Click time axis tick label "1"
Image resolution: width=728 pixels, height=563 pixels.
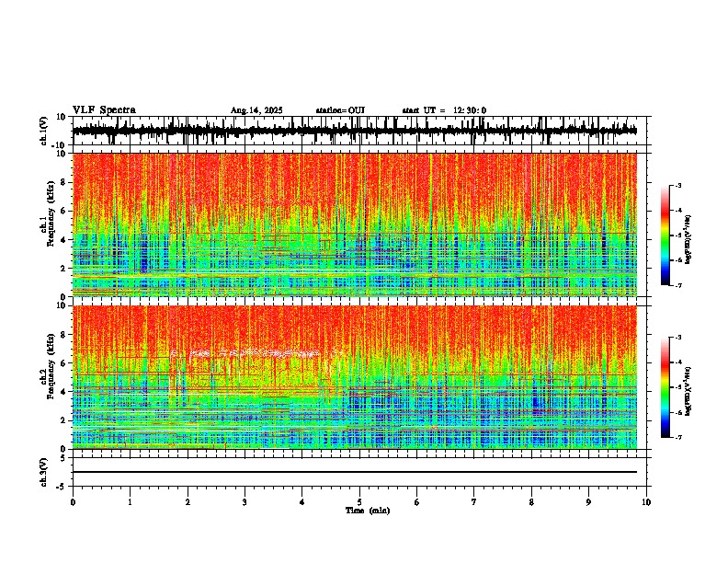pyautogui.click(x=130, y=502)
